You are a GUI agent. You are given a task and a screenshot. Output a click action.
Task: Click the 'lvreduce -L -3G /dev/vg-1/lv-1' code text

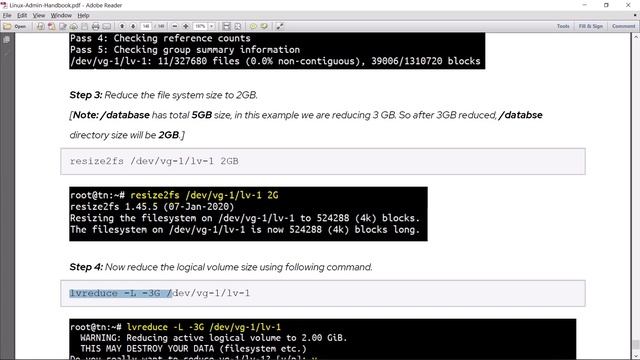click(x=160, y=293)
